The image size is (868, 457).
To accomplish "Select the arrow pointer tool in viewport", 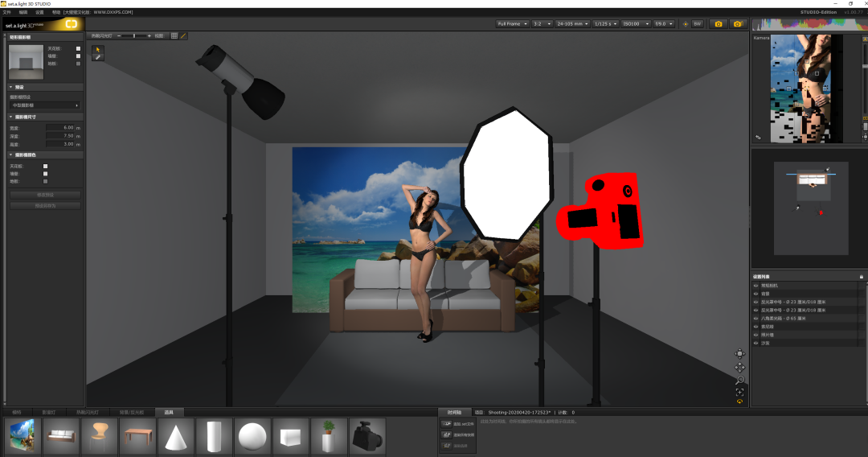I will [98, 49].
